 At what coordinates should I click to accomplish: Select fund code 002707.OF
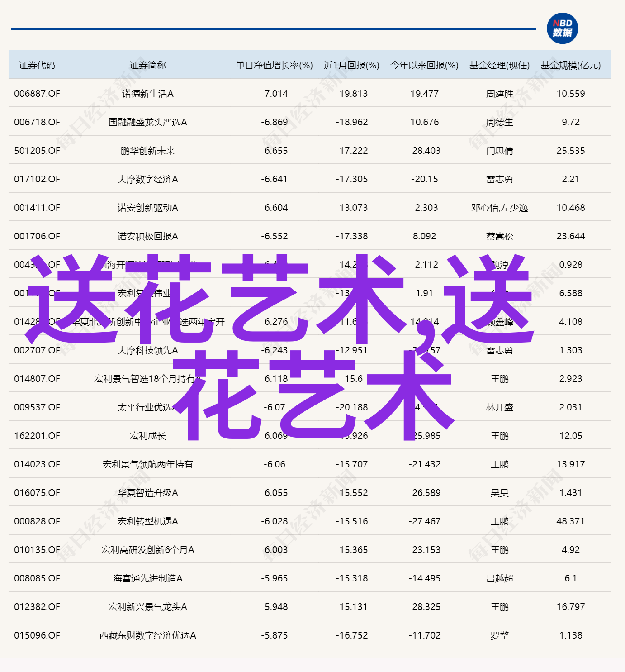(x=37, y=350)
